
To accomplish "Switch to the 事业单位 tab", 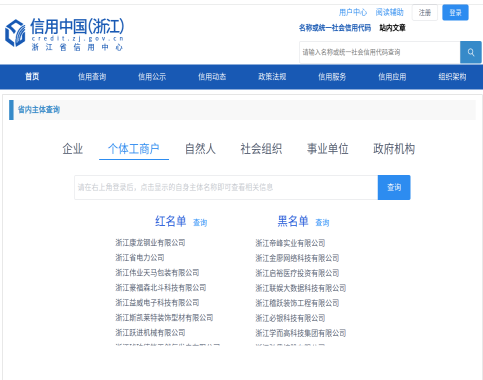I will pos(328,149).
